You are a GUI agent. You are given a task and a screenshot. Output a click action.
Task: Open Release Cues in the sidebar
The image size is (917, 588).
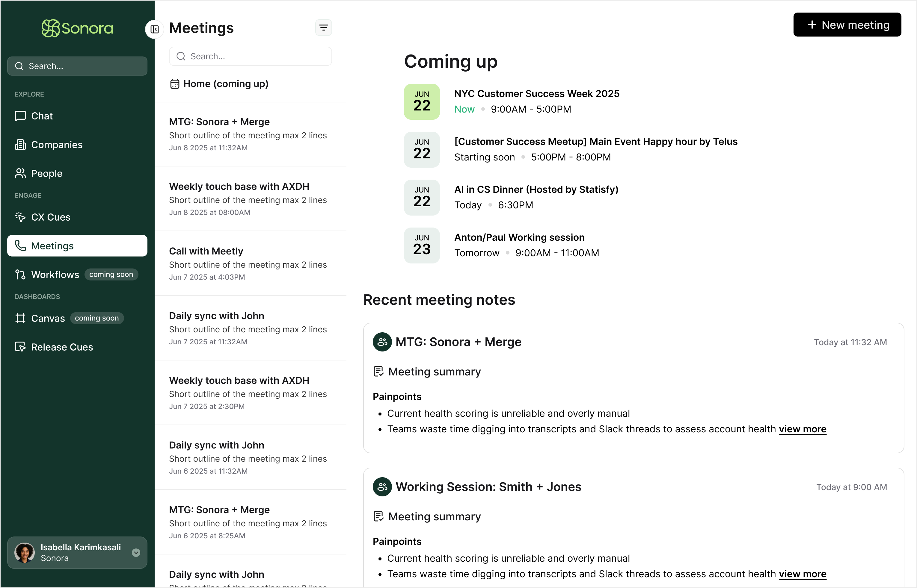click(x=62, y=347)
